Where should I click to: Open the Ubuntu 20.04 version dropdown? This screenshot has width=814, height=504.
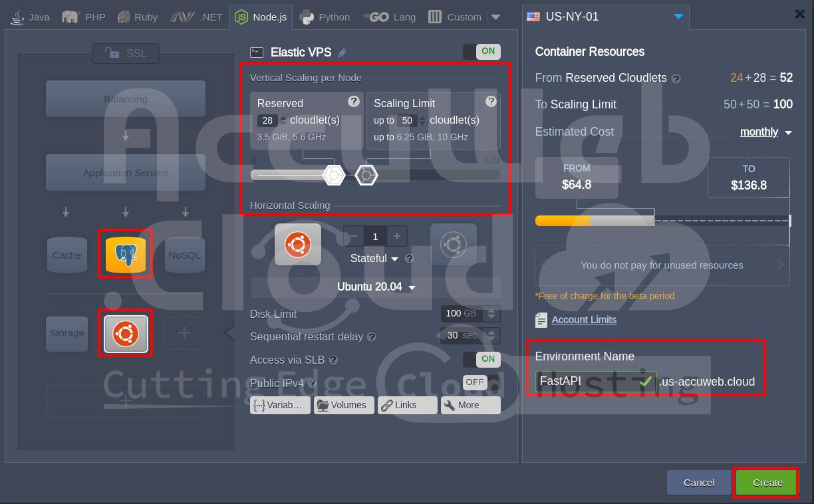coord(376,287)
